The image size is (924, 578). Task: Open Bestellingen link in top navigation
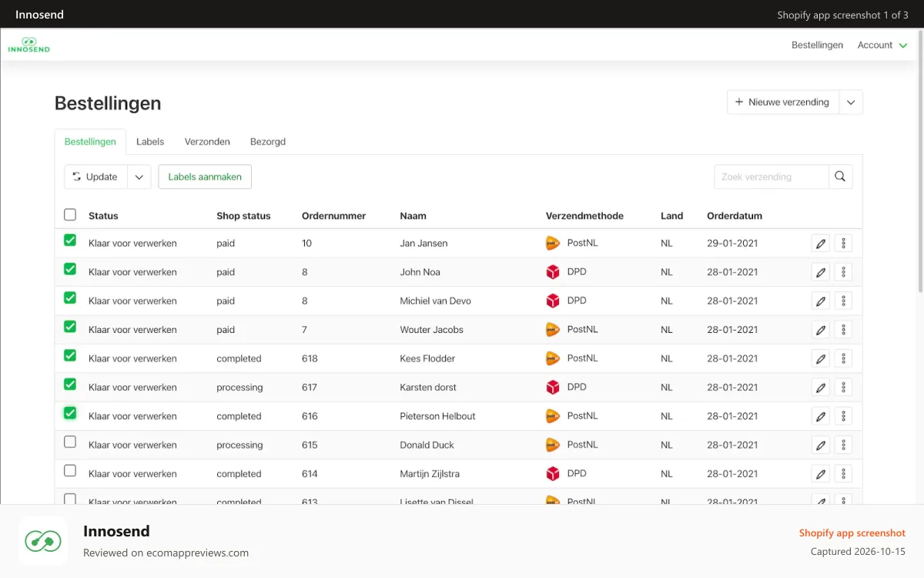coord(817,45)
